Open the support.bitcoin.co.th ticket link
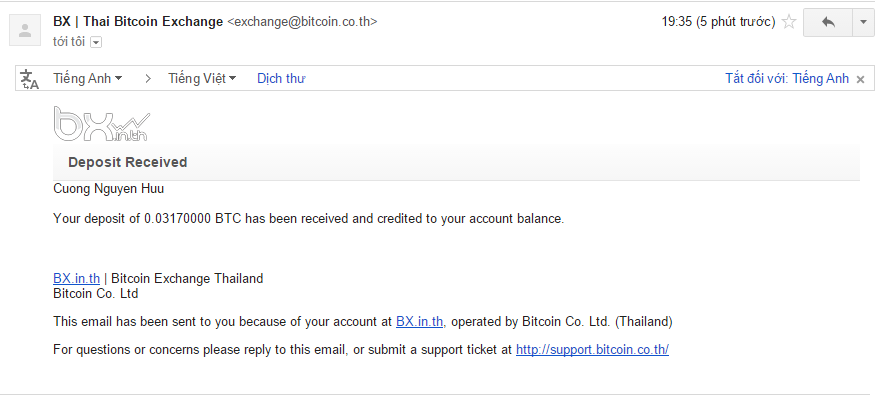The width and height of the screenshot is (877, 406). pos(592,350)
